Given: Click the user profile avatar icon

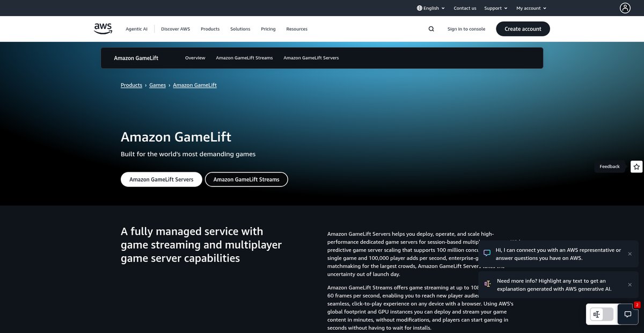Looking at the screenshot, I should click(x=625, y=8).
